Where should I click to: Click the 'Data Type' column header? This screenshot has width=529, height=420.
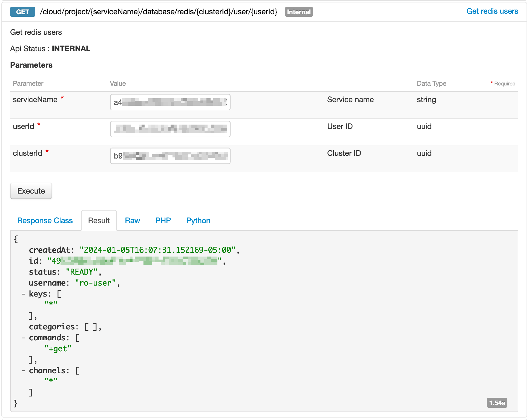pyautogui.click(x=432, y=84)
